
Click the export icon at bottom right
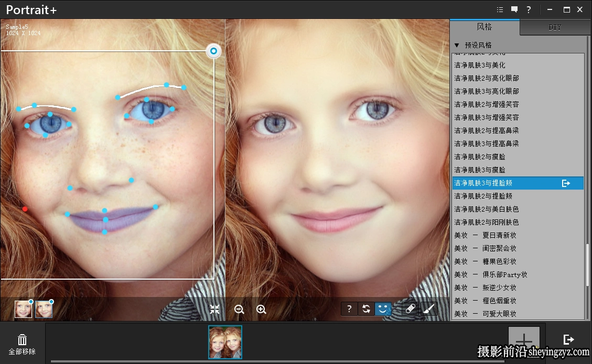click(568, 339)
